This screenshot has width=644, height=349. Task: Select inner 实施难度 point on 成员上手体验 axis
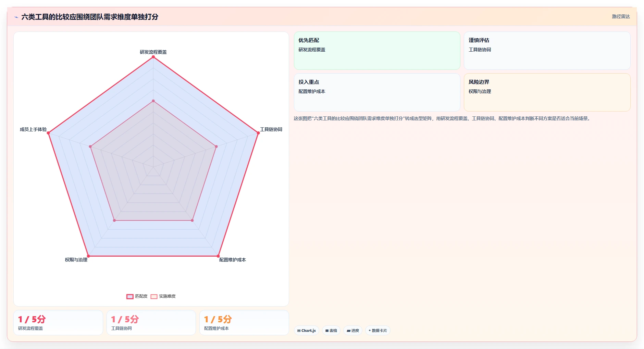coord(90,146)
